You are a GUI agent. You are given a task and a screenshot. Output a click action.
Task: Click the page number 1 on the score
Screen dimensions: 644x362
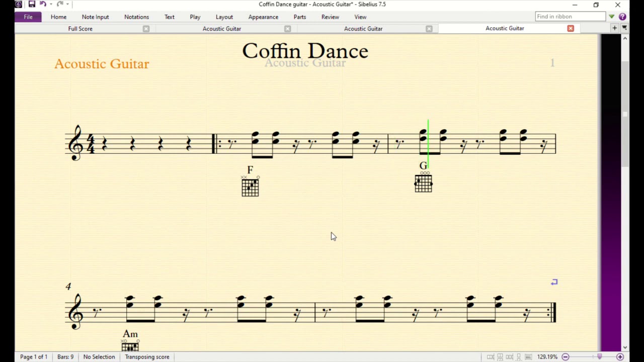point(552,63)
